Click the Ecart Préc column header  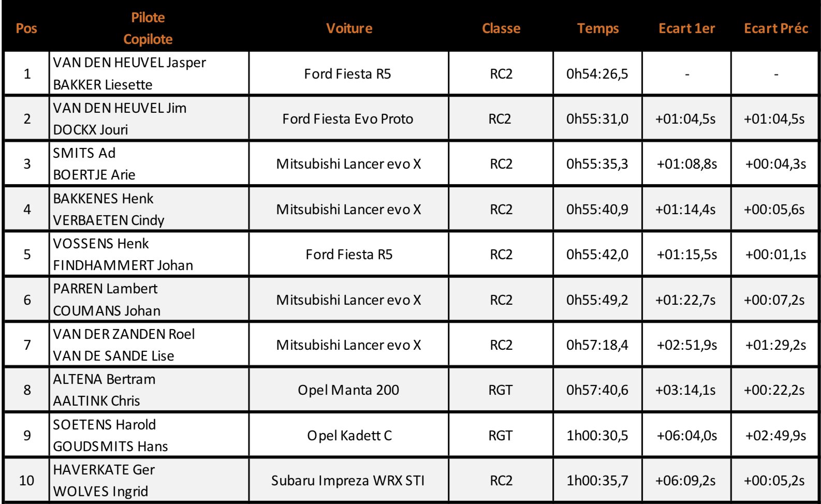(776, 28)
